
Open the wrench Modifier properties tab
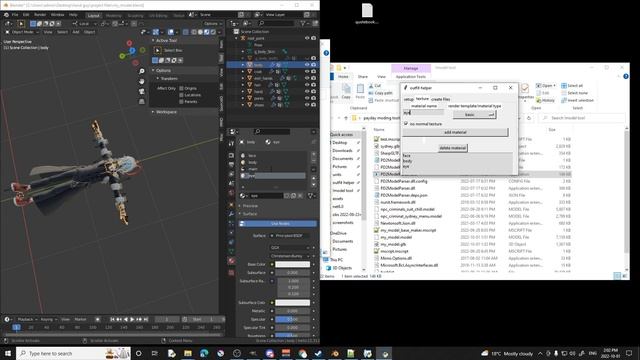[231, 213]
